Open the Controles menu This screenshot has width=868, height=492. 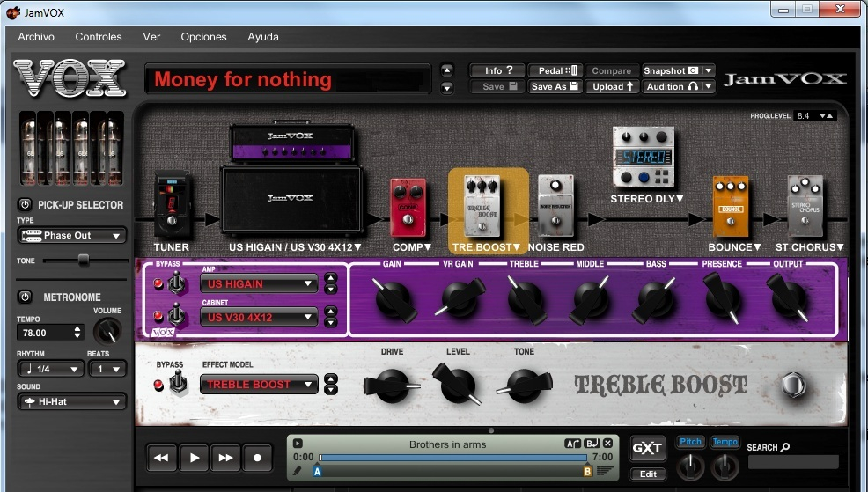click(x=99, y=37)
